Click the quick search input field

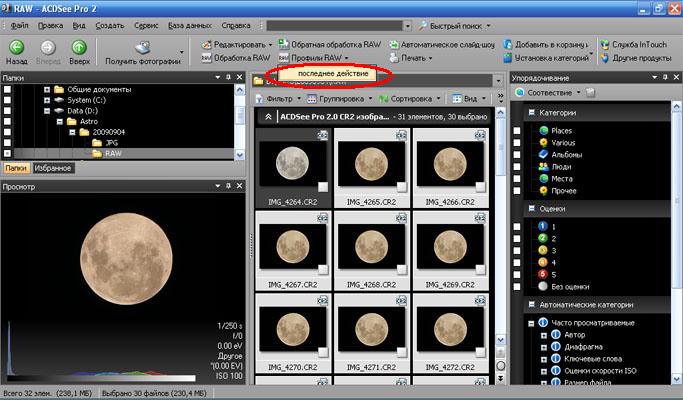point(335,26)
